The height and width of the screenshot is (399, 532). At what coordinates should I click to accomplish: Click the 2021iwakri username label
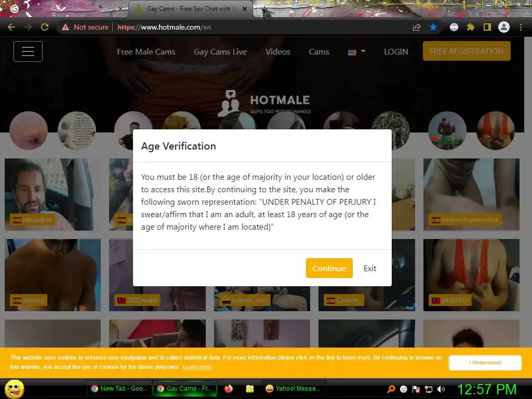point(137,300)
